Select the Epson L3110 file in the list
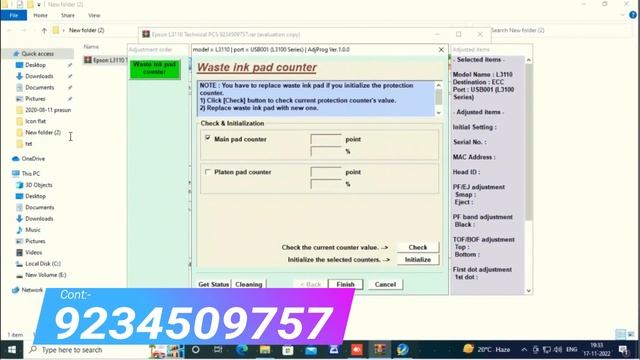The height and width of the screenshot is (360, 640). [105, 60]
